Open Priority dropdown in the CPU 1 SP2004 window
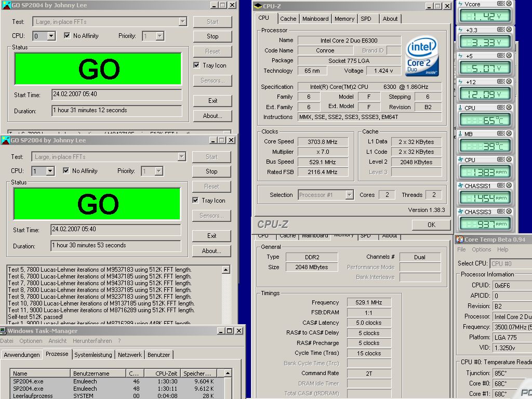Viewport: 532px width, 399px height. click(159, 170)
